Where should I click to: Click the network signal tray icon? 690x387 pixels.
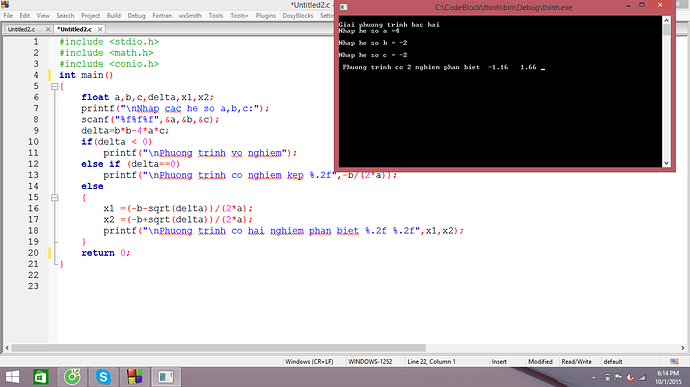click(642, 377)
